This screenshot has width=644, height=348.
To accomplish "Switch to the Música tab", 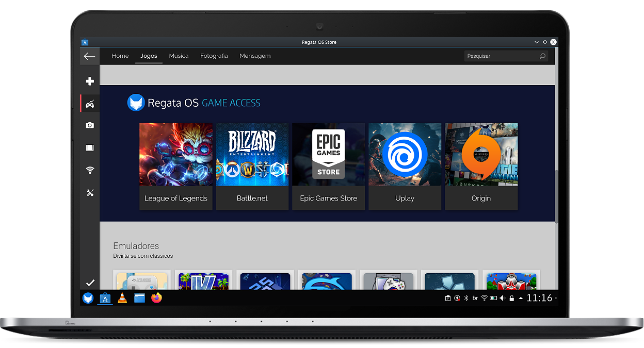I will click(179, 56).
